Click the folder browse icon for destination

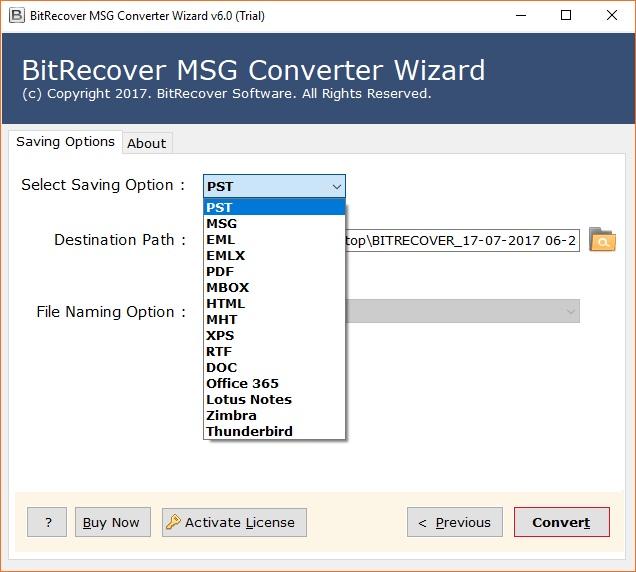tap(602, 240)
